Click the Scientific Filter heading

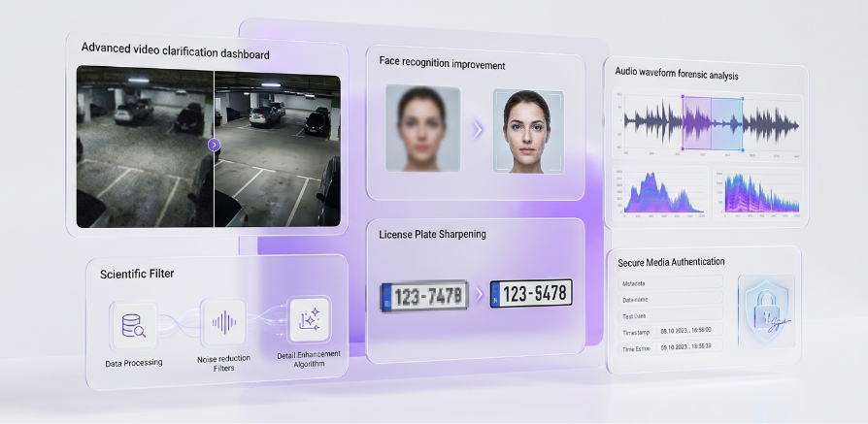coord(137,274)
